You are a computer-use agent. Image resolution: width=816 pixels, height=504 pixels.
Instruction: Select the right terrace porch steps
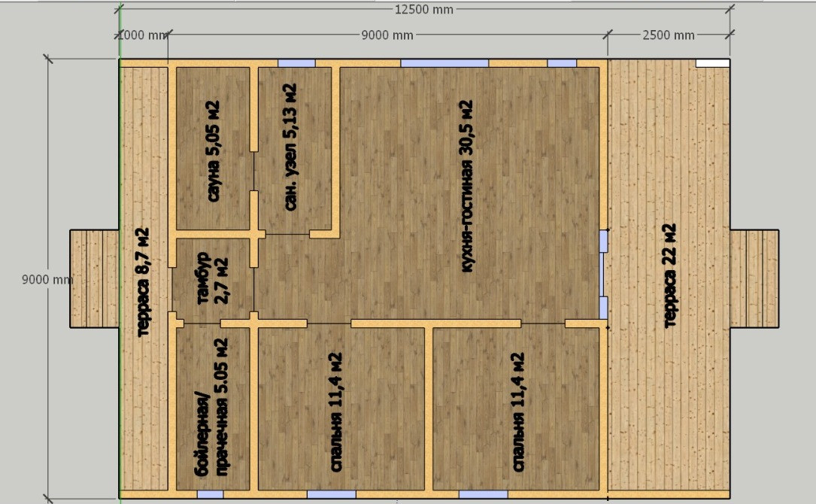[754, 278]
